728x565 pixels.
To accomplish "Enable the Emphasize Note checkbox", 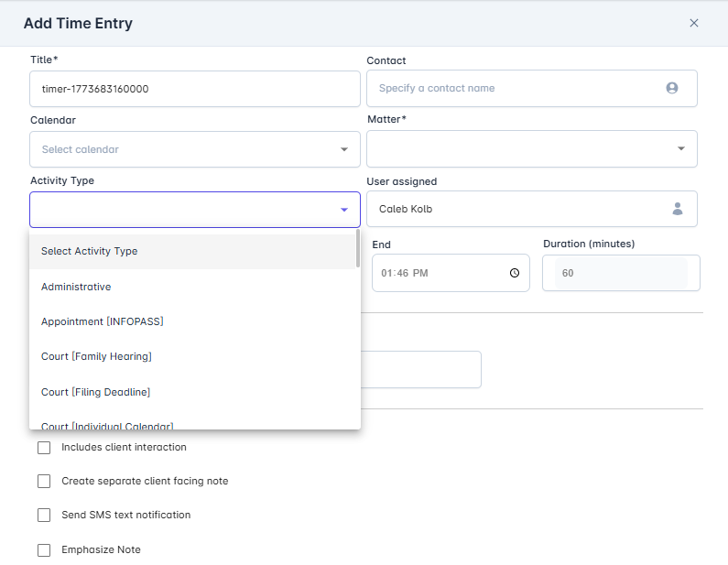I will click(x=44, y=550).
